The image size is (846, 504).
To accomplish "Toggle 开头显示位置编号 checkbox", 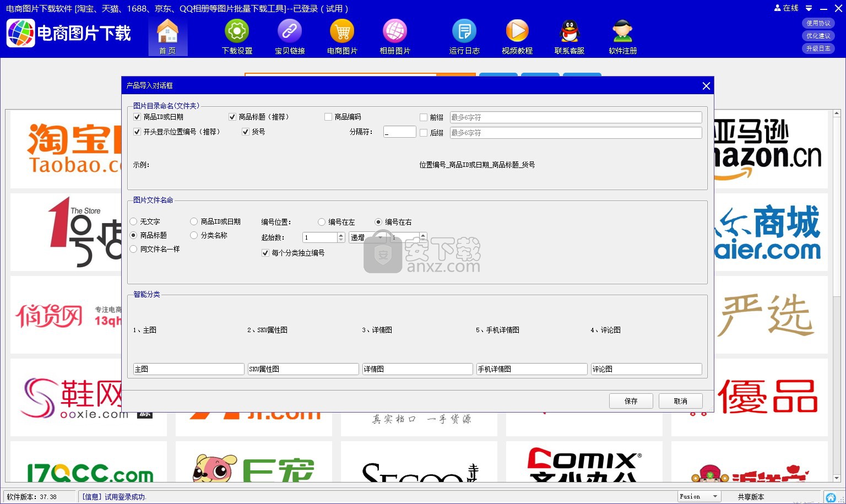I will 137,132.
